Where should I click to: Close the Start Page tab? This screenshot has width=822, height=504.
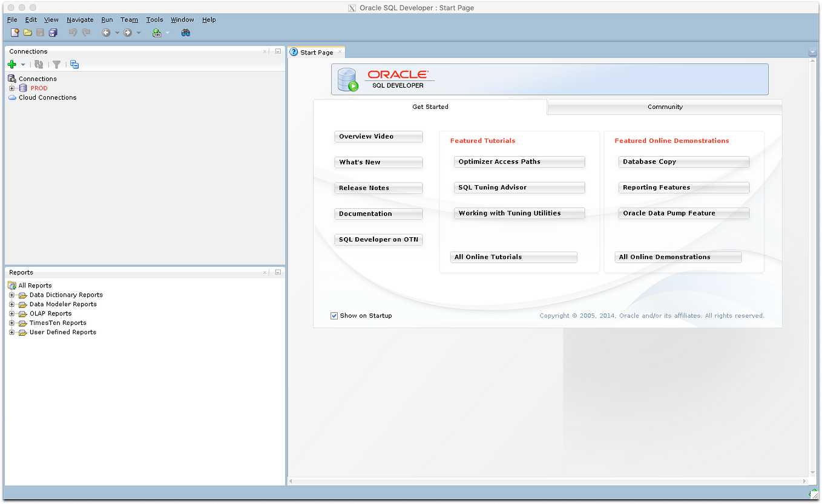[340, 52]
